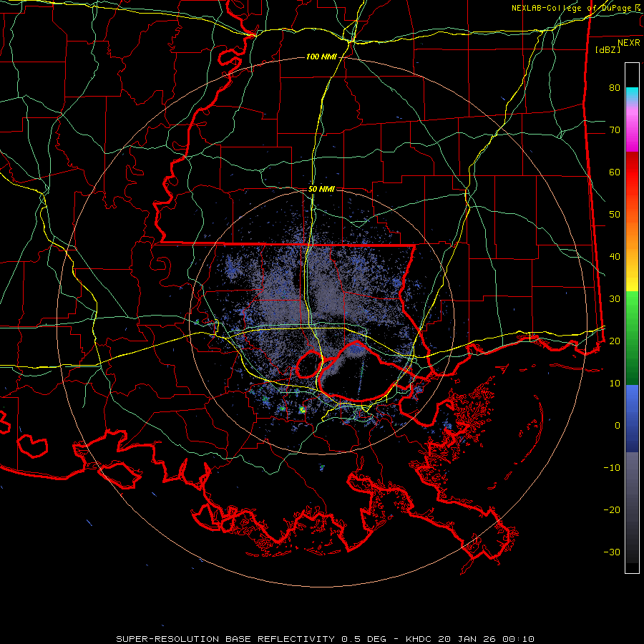Click the 80 value on the dBZ scale
The height and width of the screenshot is (644, 644).
click(615, 87)
